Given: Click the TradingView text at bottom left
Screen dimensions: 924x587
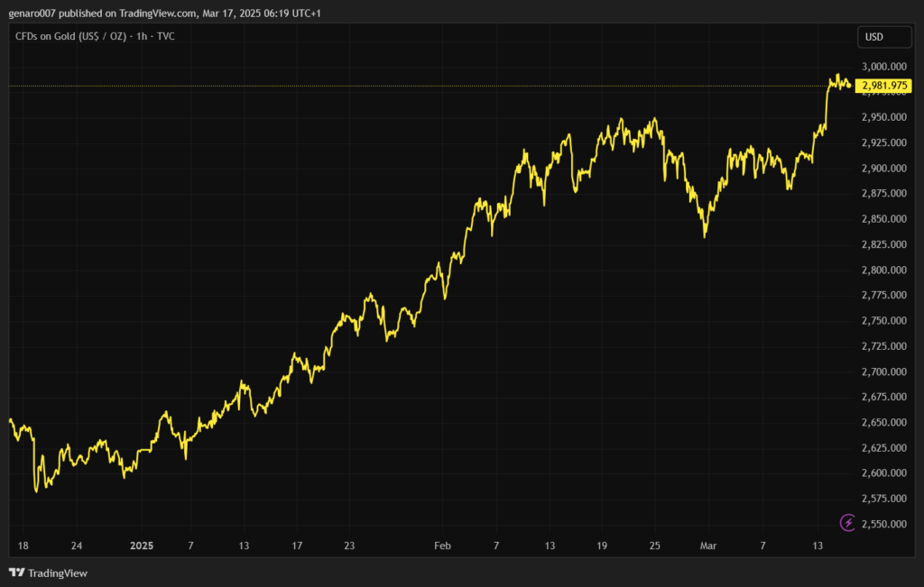Looking at the screenshot, I should [58, 573].
